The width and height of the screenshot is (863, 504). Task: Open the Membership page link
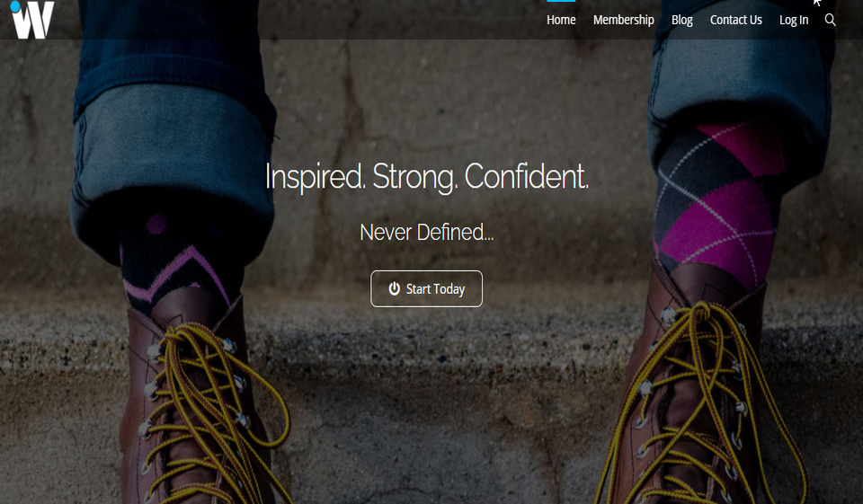click(624, 21)
